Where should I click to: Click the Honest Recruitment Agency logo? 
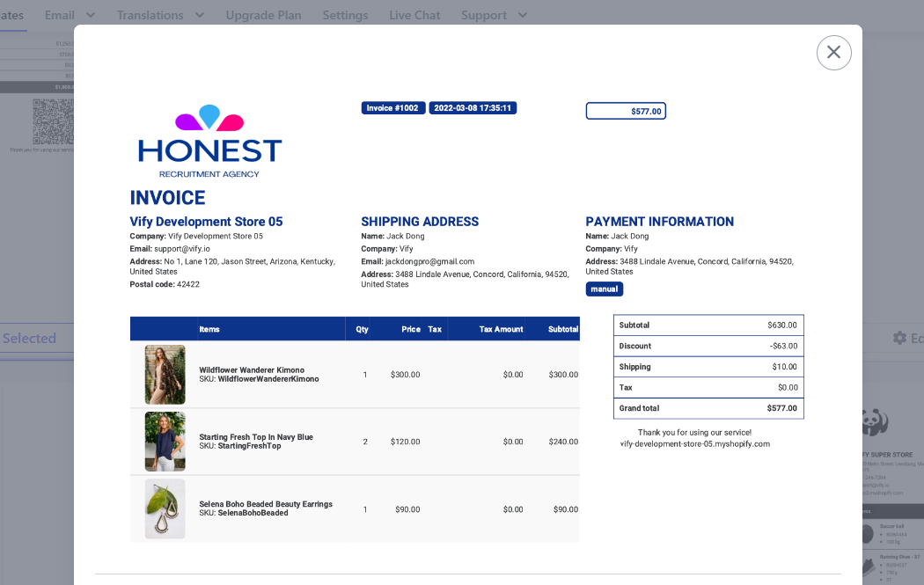pos(209,141)
